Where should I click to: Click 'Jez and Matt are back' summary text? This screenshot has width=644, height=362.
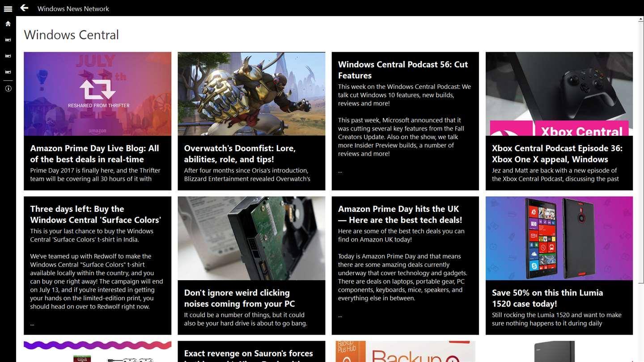[555, 174]
